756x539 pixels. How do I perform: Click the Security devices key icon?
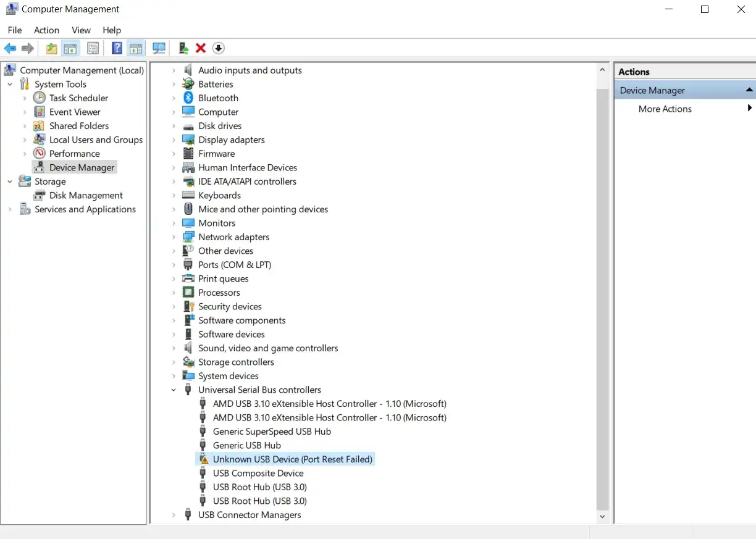[x=188, y=306]
